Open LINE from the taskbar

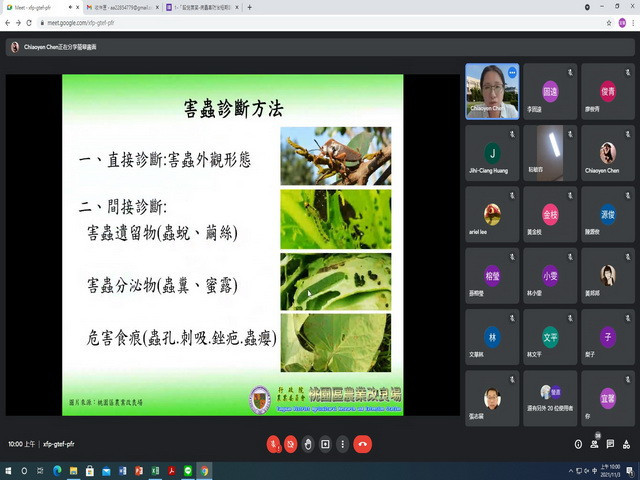(188, 471)
